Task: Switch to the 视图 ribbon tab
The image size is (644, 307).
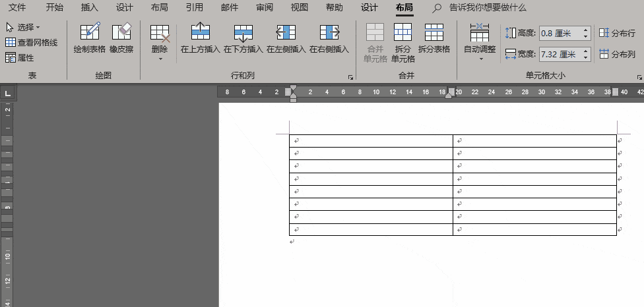Action: coord(300,7)
